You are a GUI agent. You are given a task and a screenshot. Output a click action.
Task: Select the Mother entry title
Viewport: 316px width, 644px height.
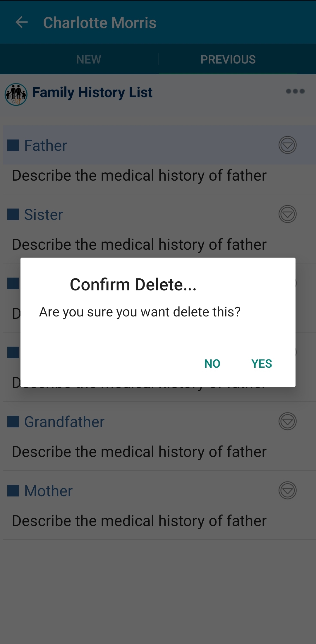click(48, 491)
